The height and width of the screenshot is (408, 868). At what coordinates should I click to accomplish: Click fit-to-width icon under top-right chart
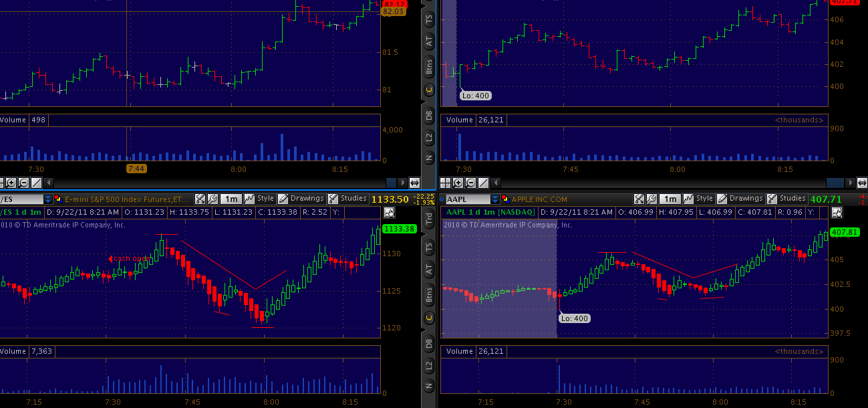[x=862, y=183]
